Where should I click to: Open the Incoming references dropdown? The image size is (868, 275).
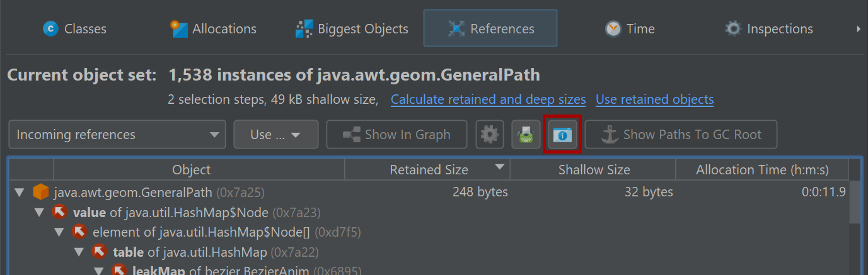(117, 135)
